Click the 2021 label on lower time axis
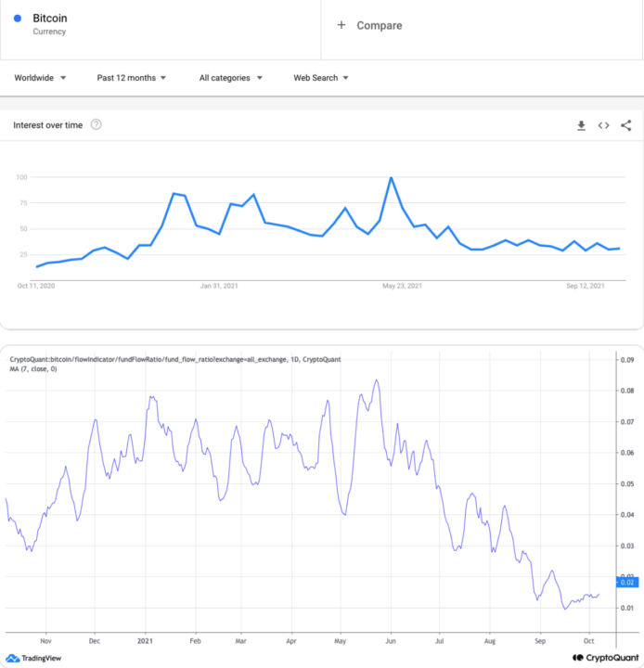644x668 pixels. coord(144,640)
